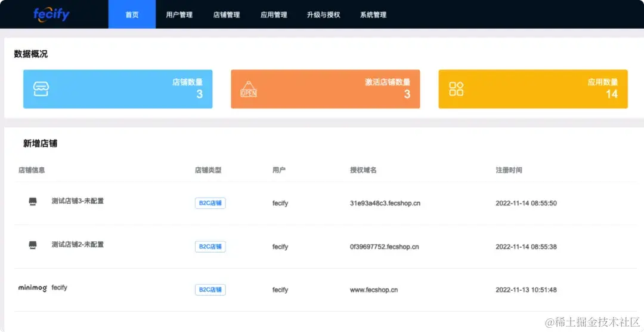Open the 应用管理 menu
This screenshot has width=644, height=332.
click(x=274, y=15)
